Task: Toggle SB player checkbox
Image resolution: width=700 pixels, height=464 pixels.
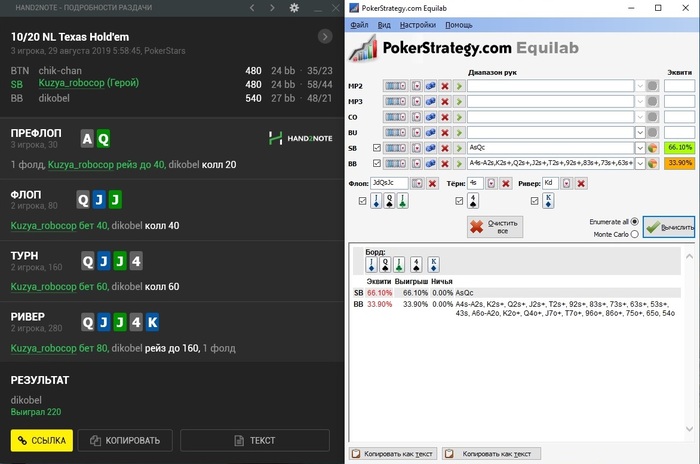Action: [377, 148]
